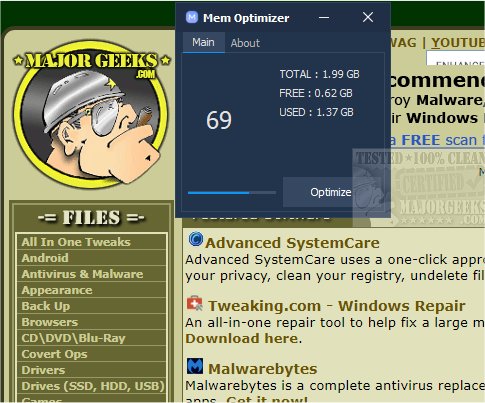Screen dimensions: 485x403
Task: Click the Malwarebytes icon
Action: [195, 366]
